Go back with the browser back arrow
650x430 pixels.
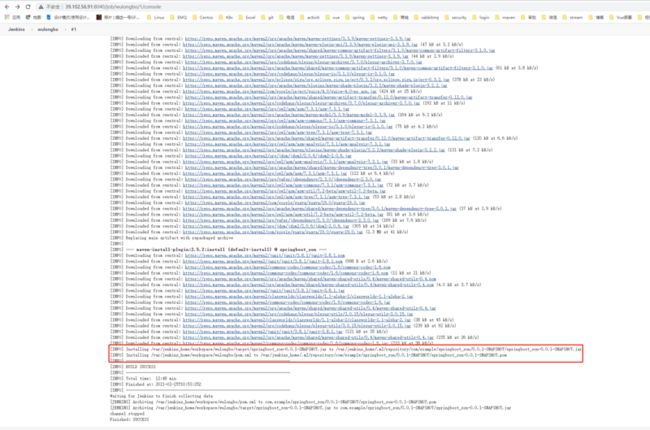(x=7, y=7)
